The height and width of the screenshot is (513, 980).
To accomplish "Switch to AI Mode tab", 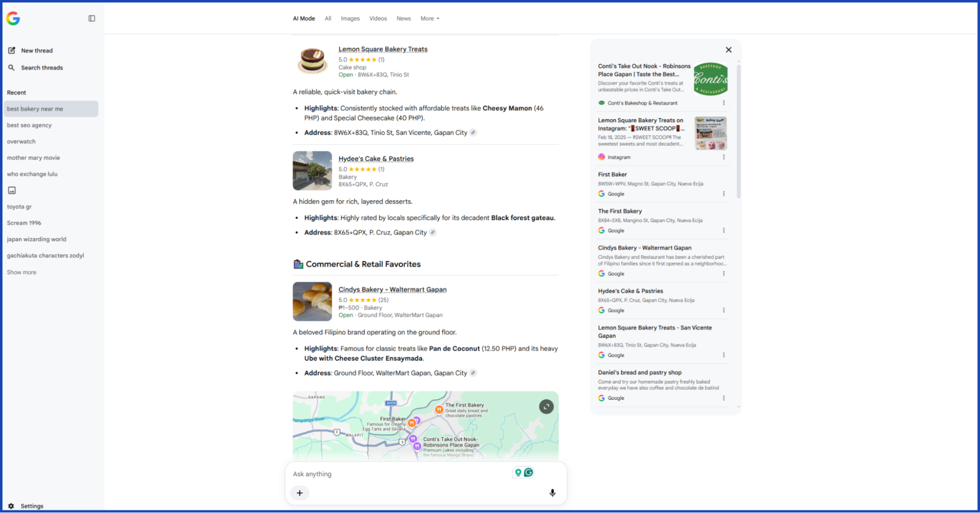I will point(304,19).
